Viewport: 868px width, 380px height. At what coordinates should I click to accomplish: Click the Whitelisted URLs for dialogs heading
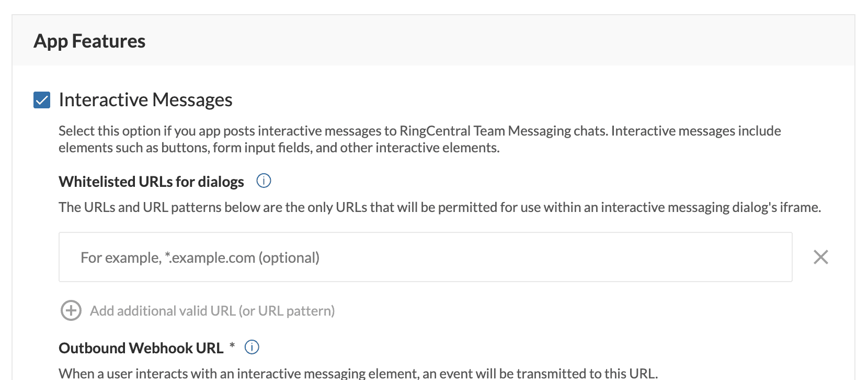pos(151,182)
